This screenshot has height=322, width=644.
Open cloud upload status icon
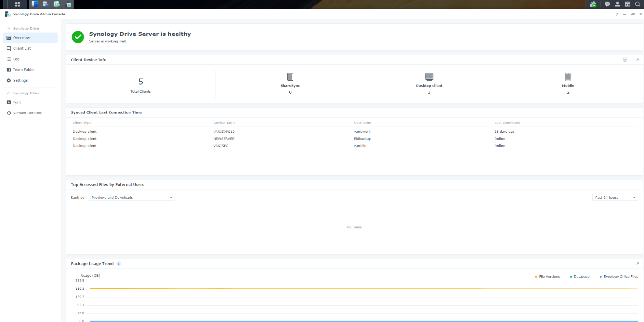pos(593,4)
